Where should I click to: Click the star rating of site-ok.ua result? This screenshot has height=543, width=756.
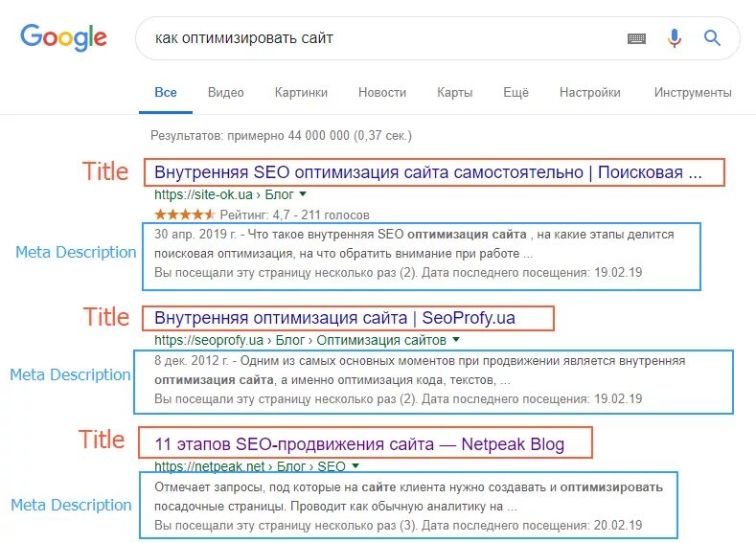[x=184, y=215]
